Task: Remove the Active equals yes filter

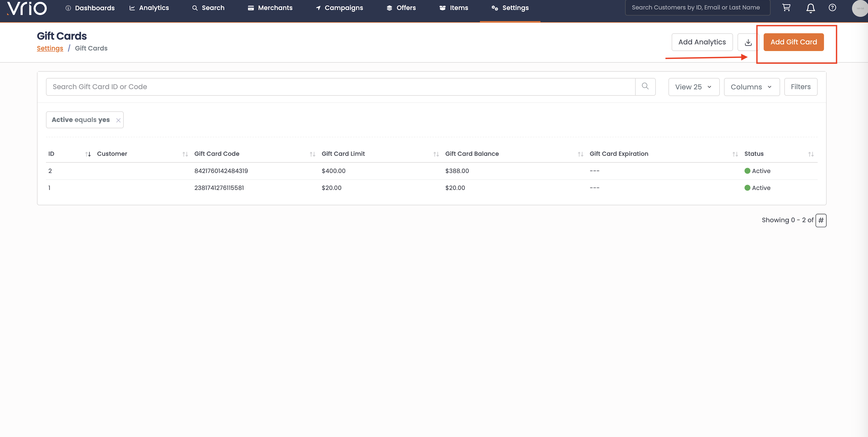Action: pos(118,120)
